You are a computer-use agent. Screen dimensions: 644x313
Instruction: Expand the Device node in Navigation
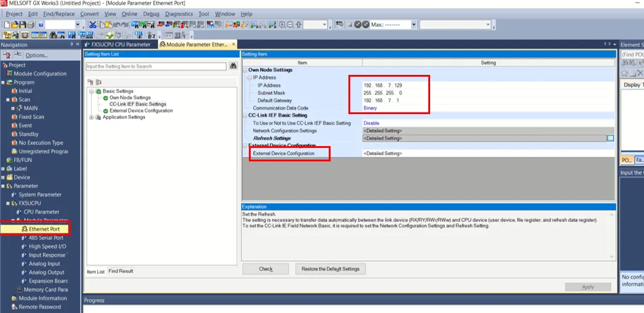tap(3, 177)
